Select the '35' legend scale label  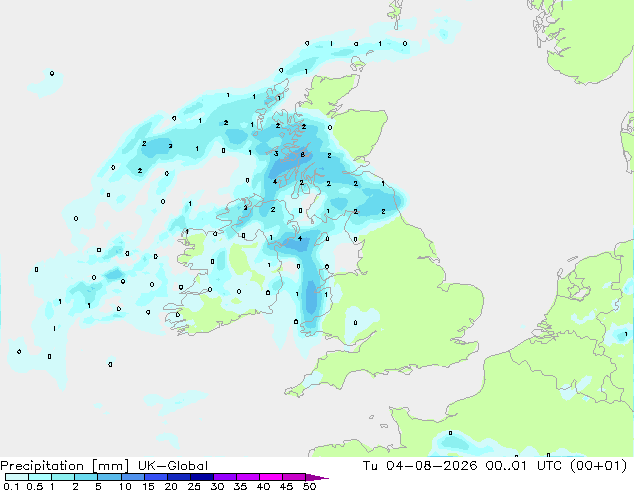240,486
